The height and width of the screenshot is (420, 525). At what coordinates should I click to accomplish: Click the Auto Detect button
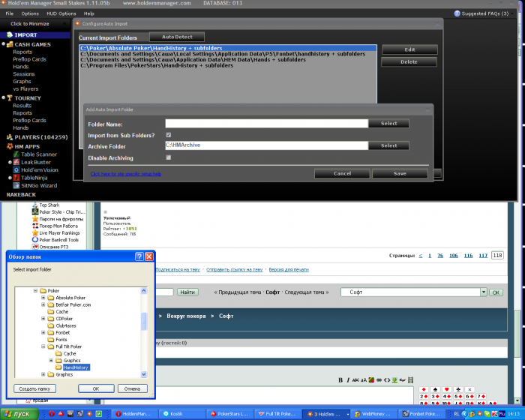177,37
